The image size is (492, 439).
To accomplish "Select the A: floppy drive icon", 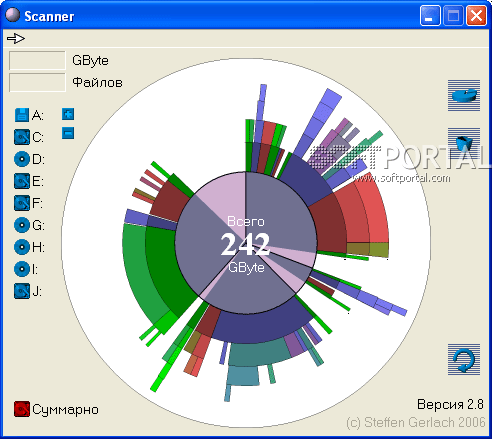I will coord(22,115).
